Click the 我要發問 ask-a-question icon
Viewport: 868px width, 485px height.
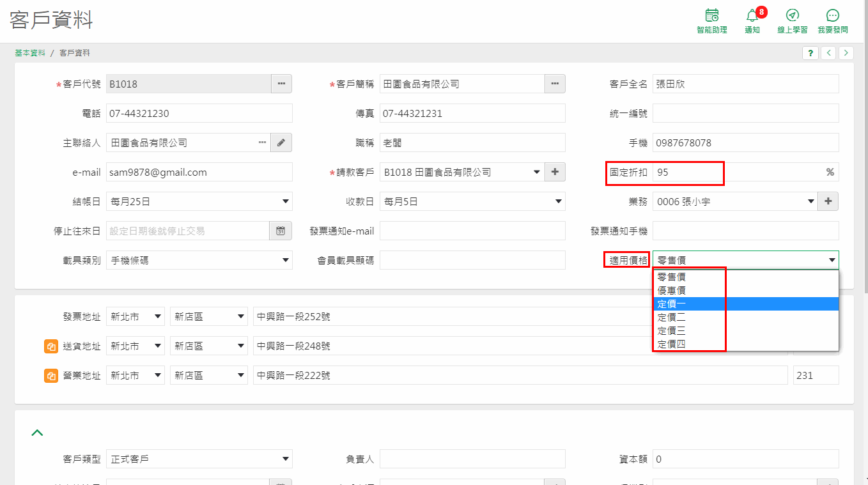[x=833, y=21]
